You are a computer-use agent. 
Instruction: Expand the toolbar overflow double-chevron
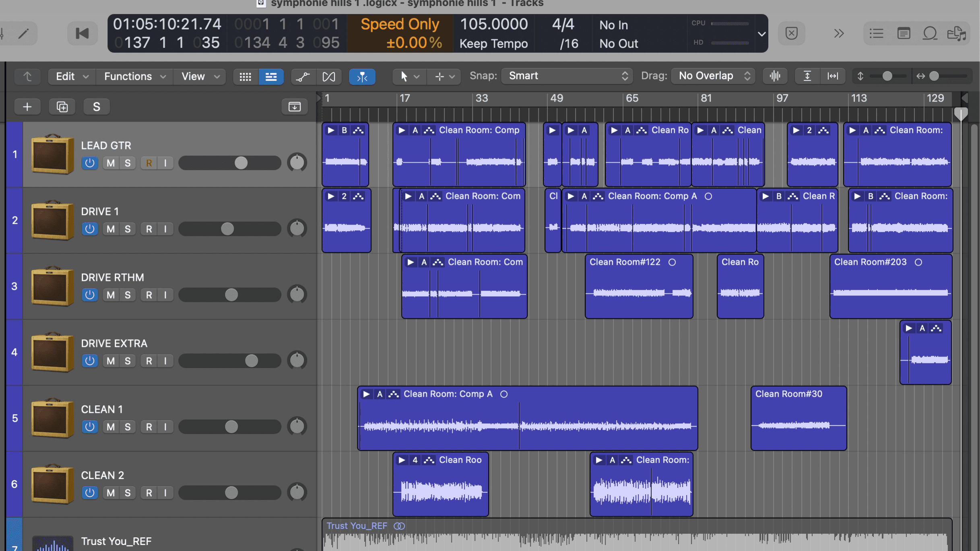[x=839, y=33]
